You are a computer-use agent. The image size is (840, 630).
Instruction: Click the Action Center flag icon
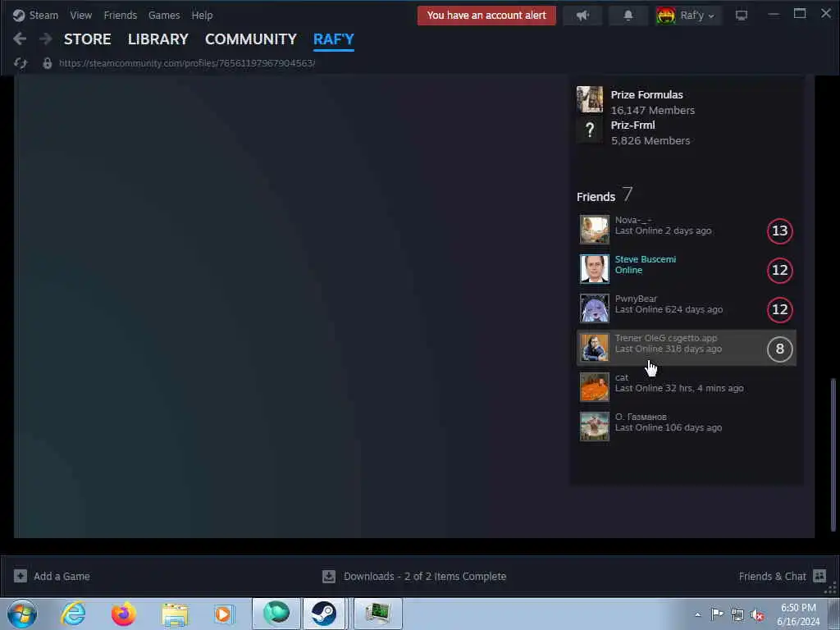(717, 614)
